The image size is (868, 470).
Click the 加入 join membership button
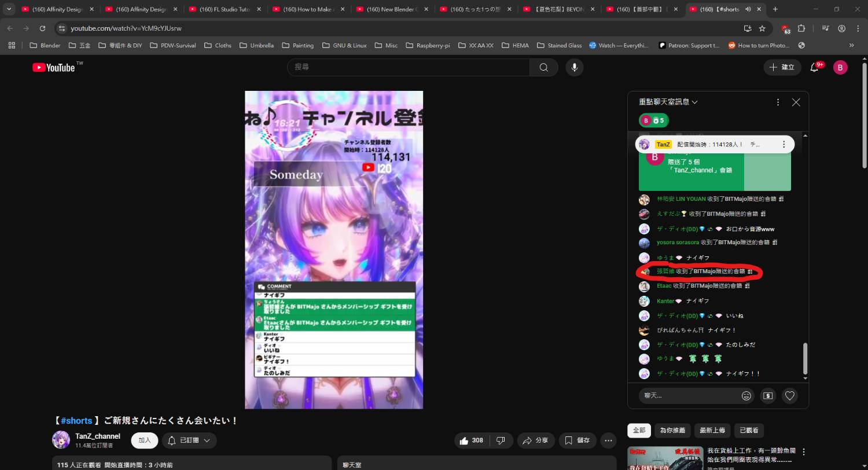point(145,440)
